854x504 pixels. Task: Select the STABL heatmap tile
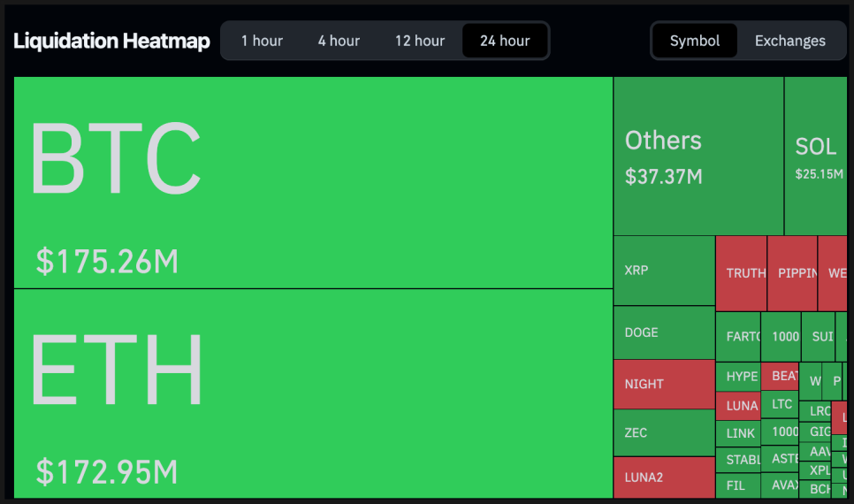tap(738, 460)
